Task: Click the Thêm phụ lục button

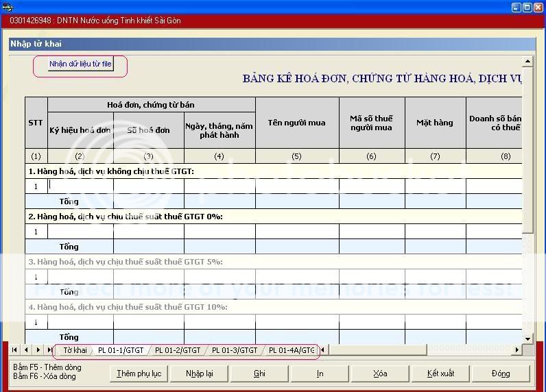Action: pos(139,373)
